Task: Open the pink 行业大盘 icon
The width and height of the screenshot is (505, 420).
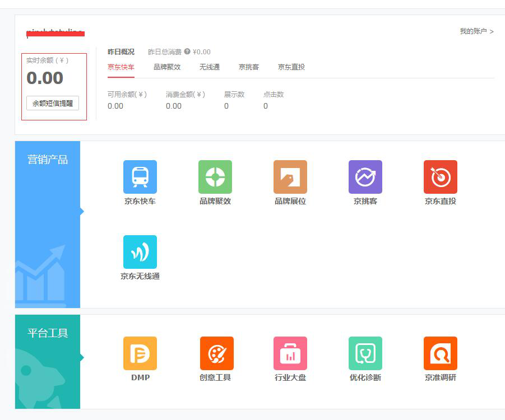Action: (290, 353)
